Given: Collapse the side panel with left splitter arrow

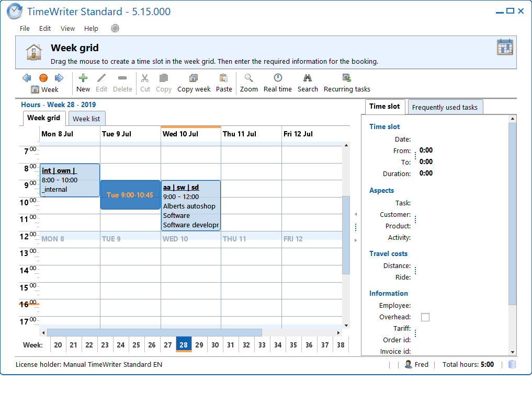Looking at the screenshot, I should 356,214.
